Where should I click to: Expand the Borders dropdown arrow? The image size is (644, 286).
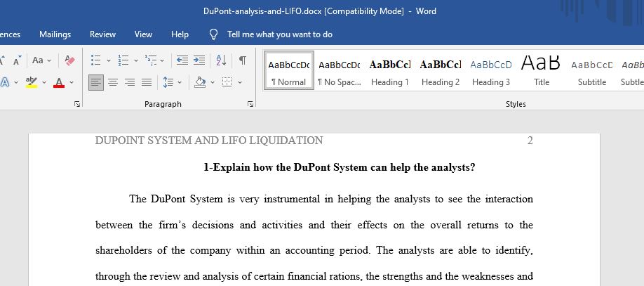(240, 82)
